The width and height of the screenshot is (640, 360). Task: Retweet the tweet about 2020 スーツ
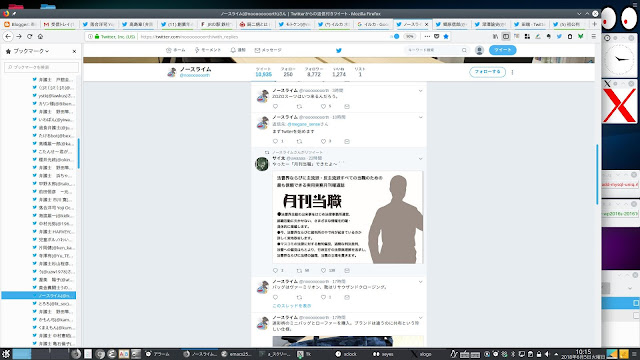tap(299, 106)
